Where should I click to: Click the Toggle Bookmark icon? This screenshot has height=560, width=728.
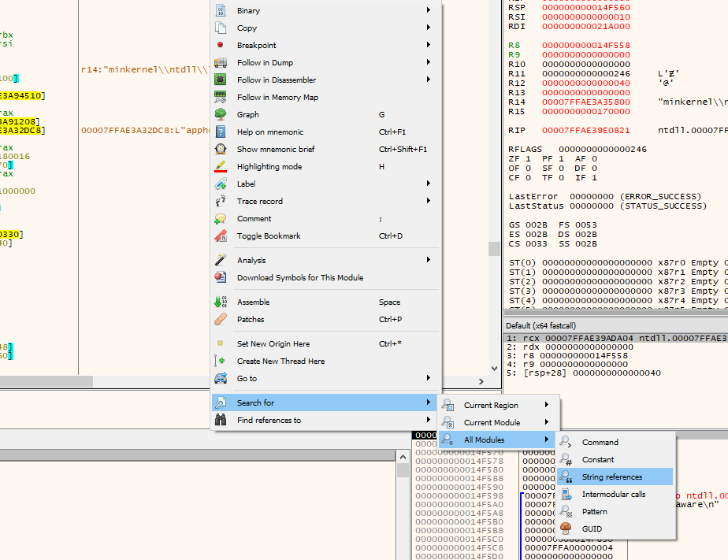pyautogui.click(x=221, y=235)
